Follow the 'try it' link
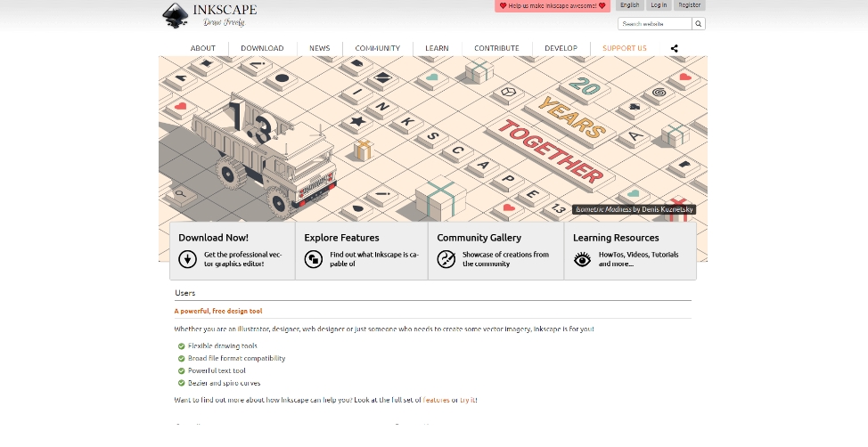This screenshot has height=447, width=868. coord(467,400)
